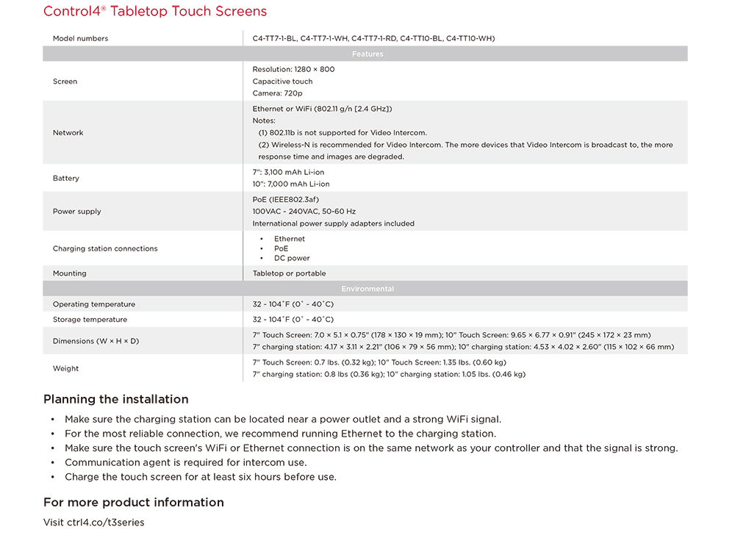Click the Operating temperature row label
735x560 pixels.
(x=94, y=304)
